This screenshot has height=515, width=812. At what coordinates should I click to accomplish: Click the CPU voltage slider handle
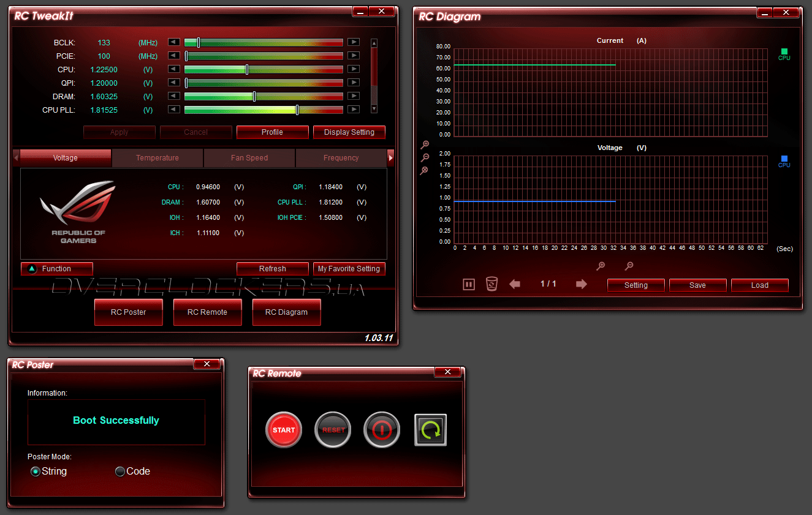pyautogui.click(x=247, y=69)
